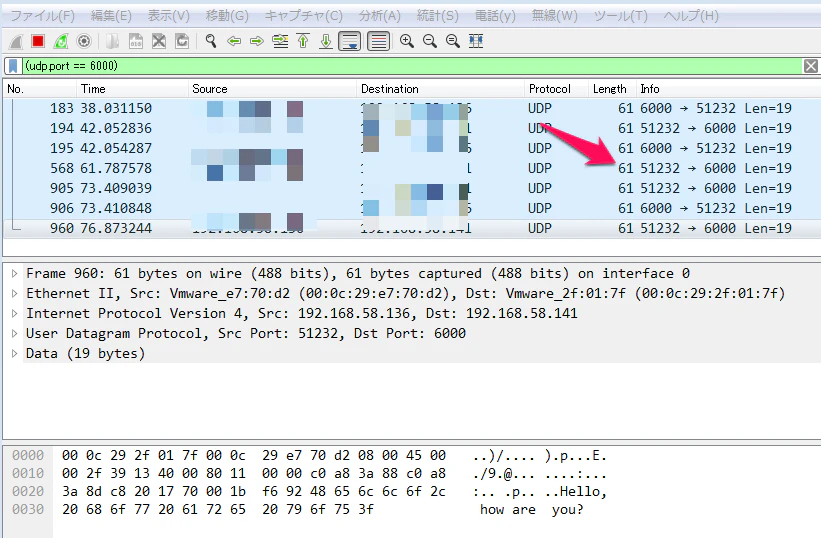This screenshot has height=538, width=821.
Task: Open the 統計(S) menu
Action: 438,16
